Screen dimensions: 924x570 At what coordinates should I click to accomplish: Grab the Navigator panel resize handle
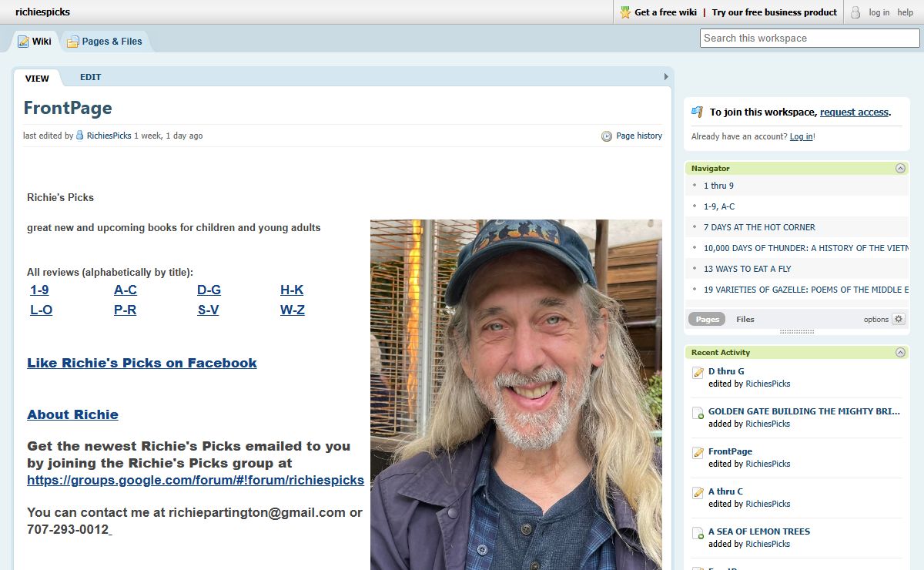coord(797,332)
